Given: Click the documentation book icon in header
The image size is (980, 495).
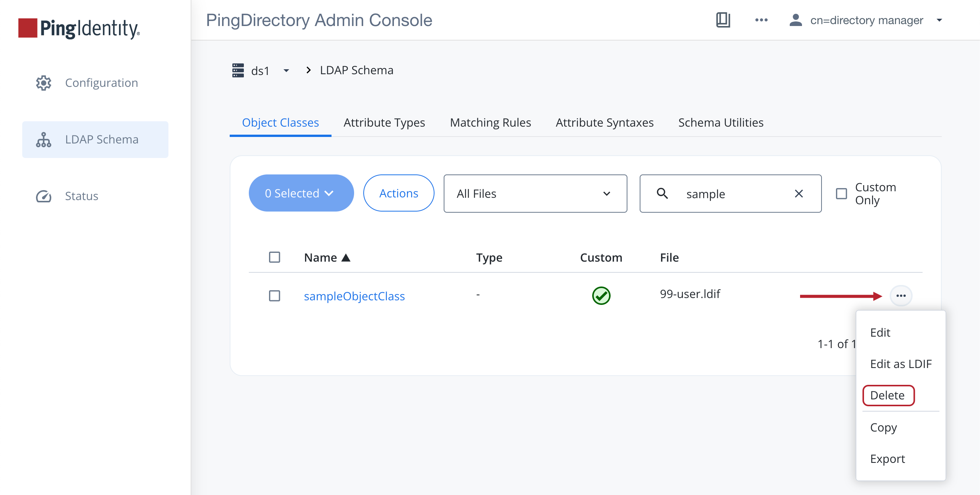Looking at the screenshot, I should coord(723,20).
